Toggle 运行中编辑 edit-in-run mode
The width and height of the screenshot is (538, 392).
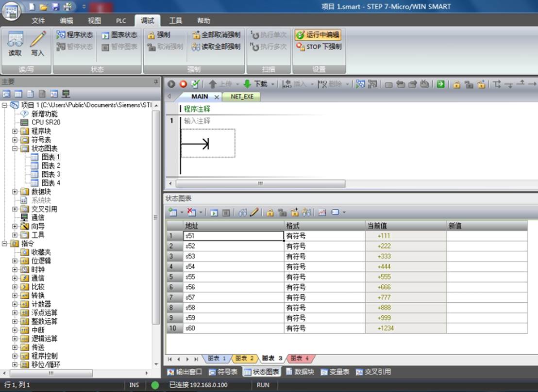(318, 35)
